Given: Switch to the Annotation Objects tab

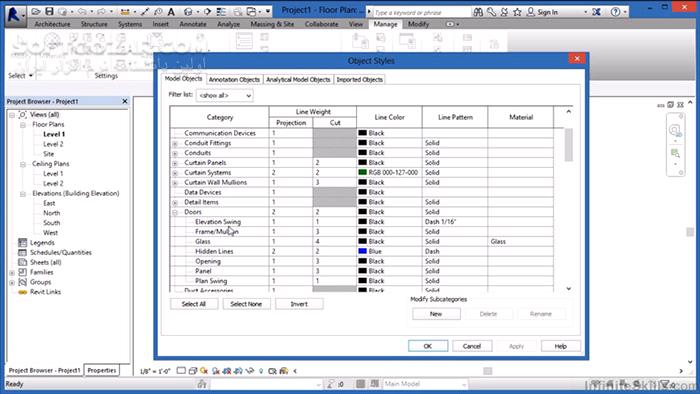Looking at the screenshot, I should coord(234,79).
